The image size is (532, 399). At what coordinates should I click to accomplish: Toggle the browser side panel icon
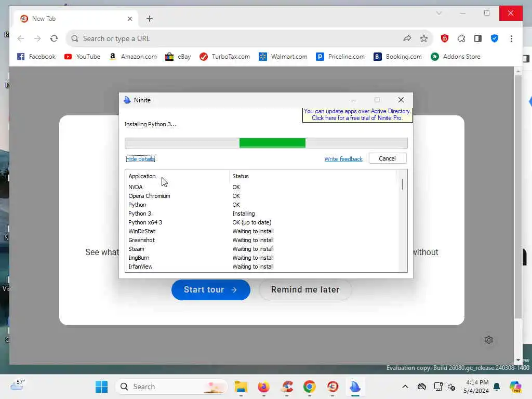[478, 38]
